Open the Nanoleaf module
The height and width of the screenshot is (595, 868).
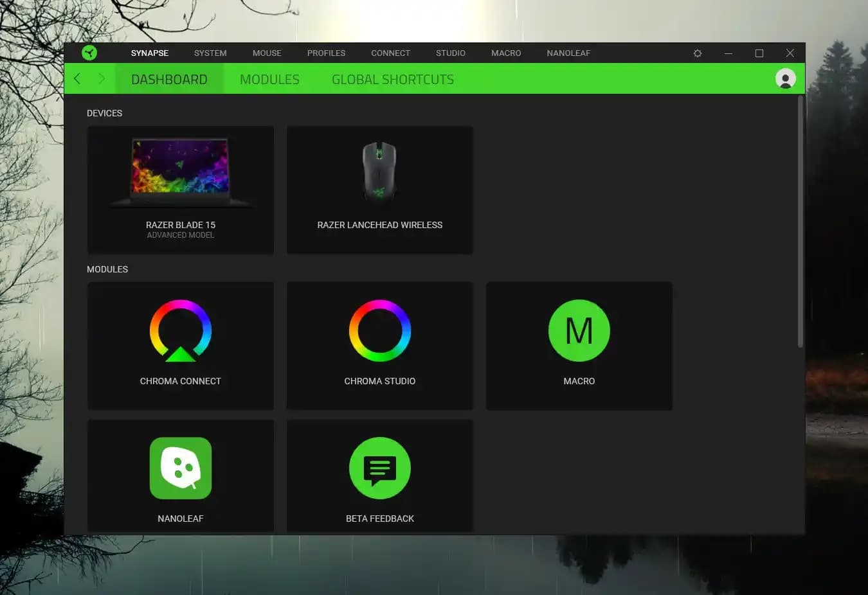point(180,475)
